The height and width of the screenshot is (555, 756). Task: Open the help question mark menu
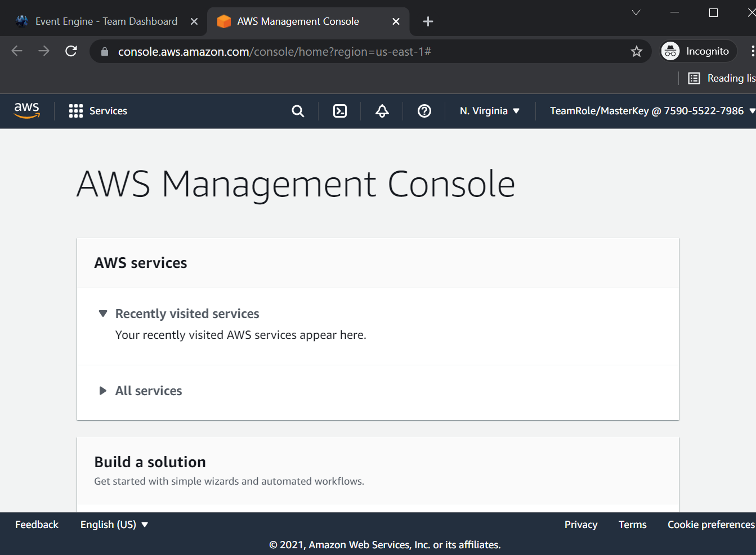click(x=424, y=111)
